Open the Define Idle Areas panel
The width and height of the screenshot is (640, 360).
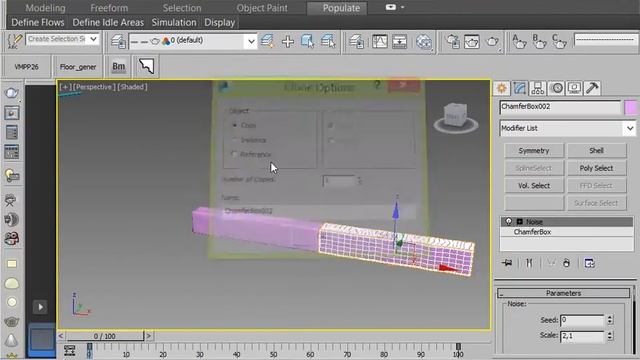point(108,22)
